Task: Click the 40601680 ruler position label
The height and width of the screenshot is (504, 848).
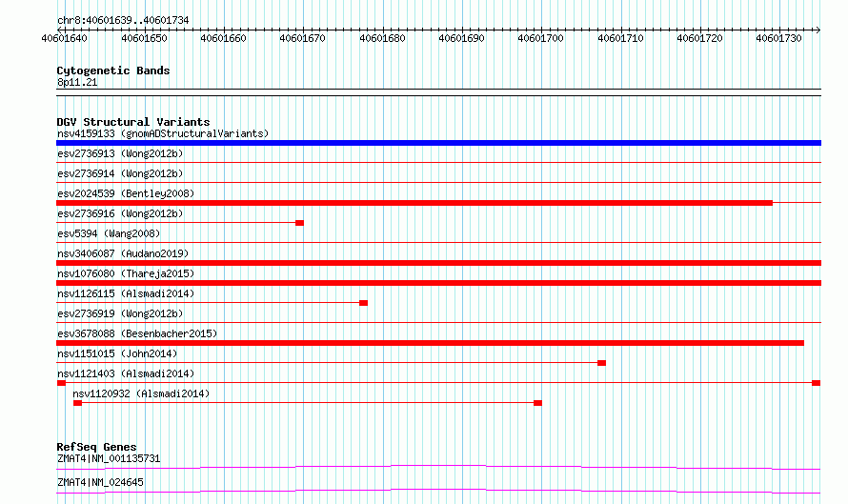Action: (x=382, y=38)
